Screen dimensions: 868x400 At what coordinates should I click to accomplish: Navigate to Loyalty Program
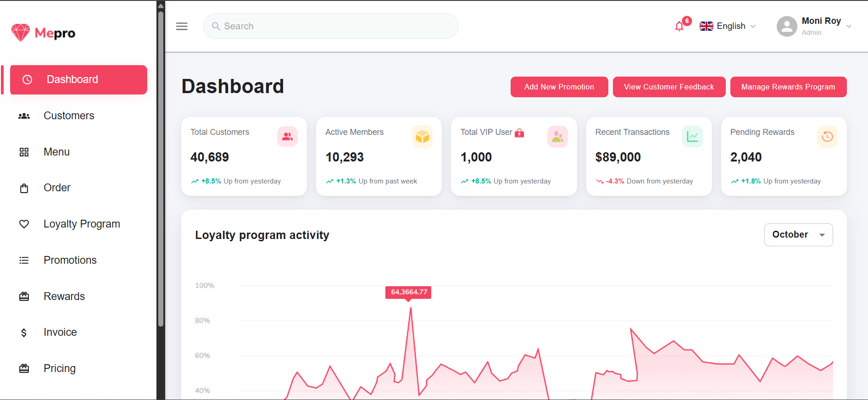[82, 224]
